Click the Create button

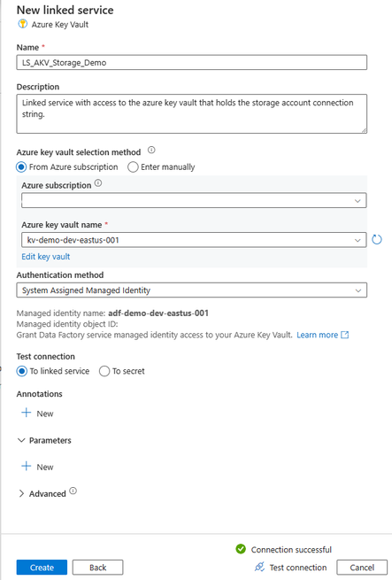(42, 567)
